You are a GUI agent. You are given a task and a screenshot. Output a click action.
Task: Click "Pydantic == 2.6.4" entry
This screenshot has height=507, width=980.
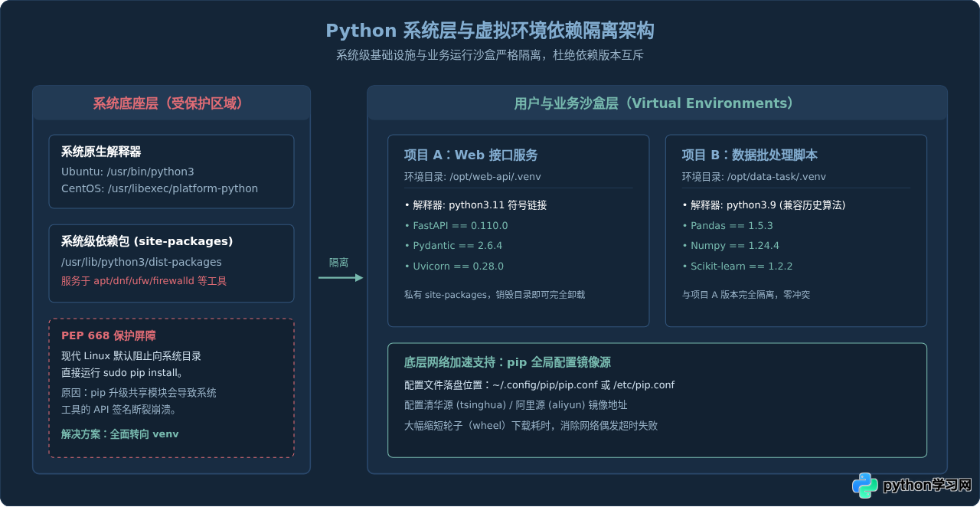click(x=453, y=246)
